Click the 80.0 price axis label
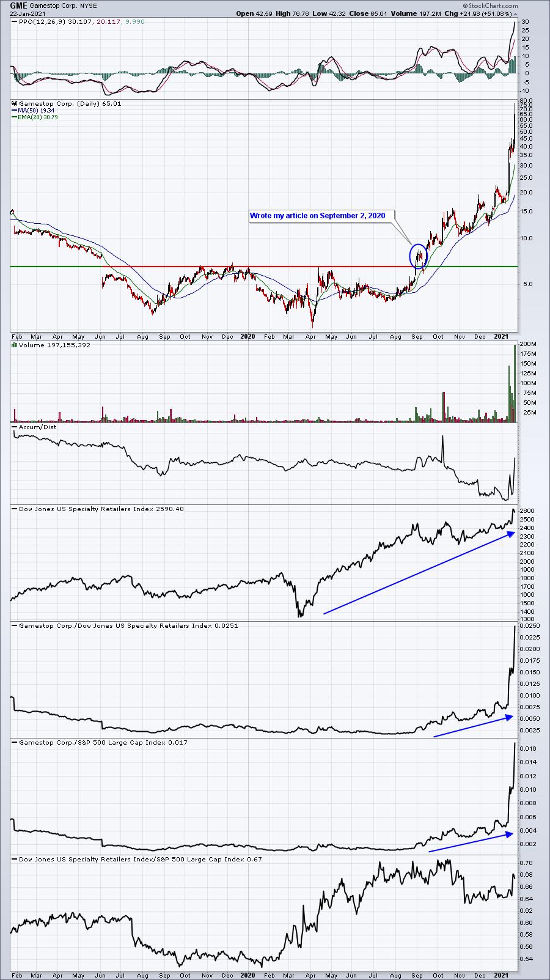 coord(527,100)
